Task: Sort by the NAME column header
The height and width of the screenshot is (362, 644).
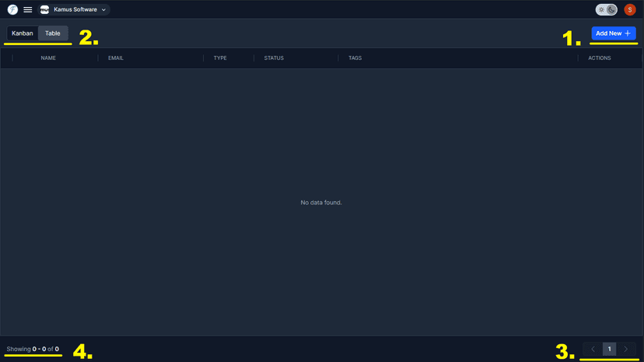Action: click(48, 57)
